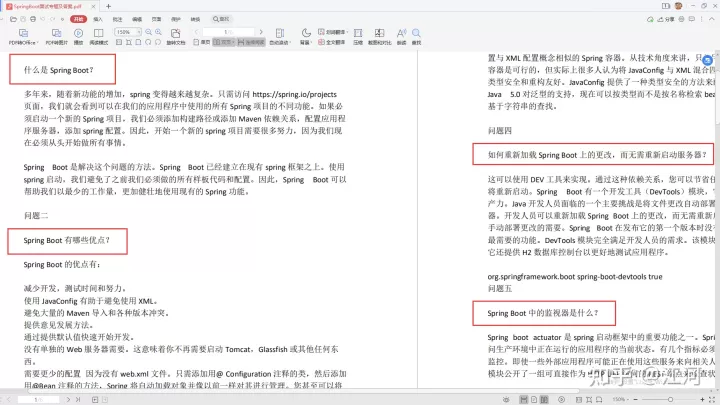Click the zoom in magnifier icon

(x=158, y=32)
